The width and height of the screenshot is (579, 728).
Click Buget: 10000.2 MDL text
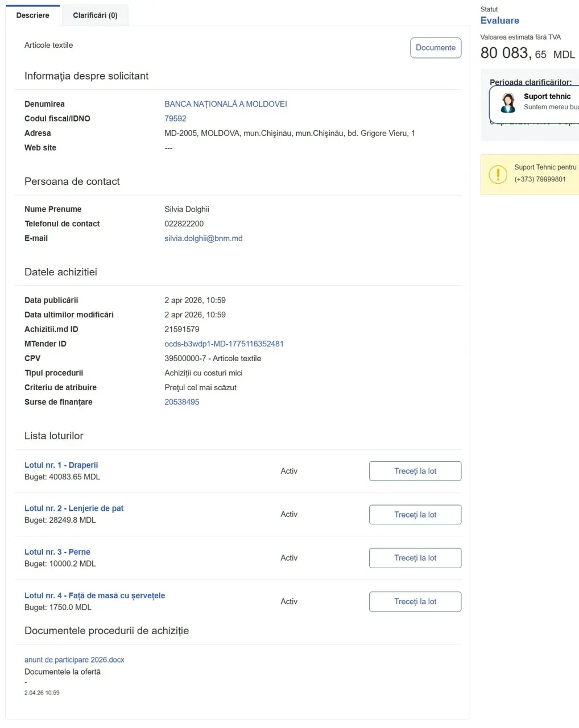(60, 564)
